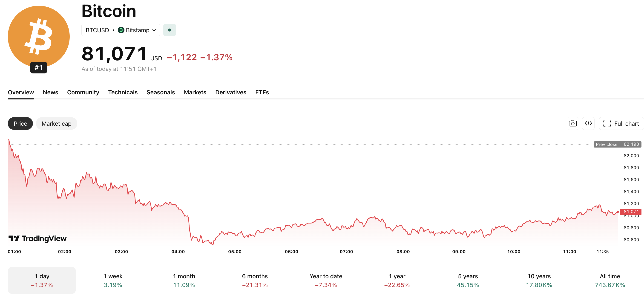The height and width of the screenshot is (296, 644).
Task: Open the Derivatives tab
Action: (x=231, y=92)
